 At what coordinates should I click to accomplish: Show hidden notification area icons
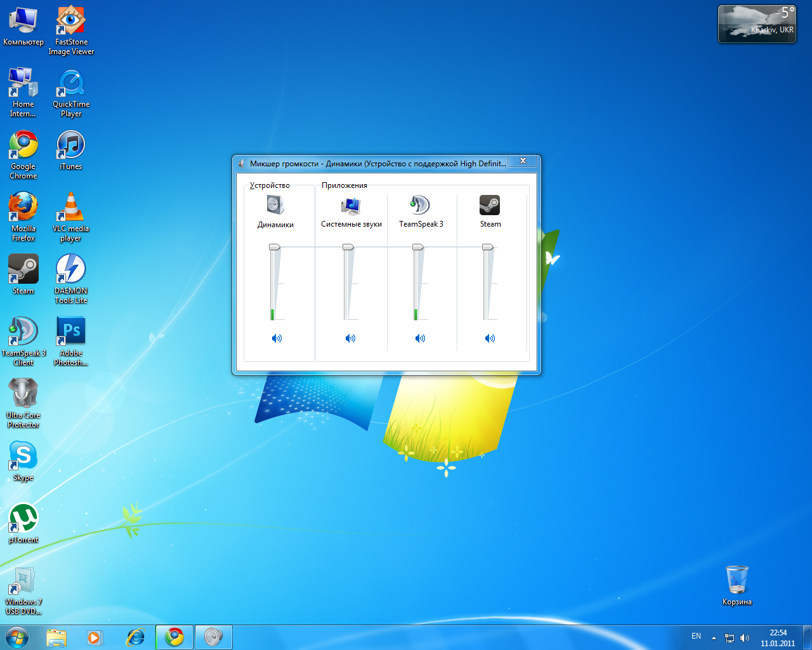point(714,638)
